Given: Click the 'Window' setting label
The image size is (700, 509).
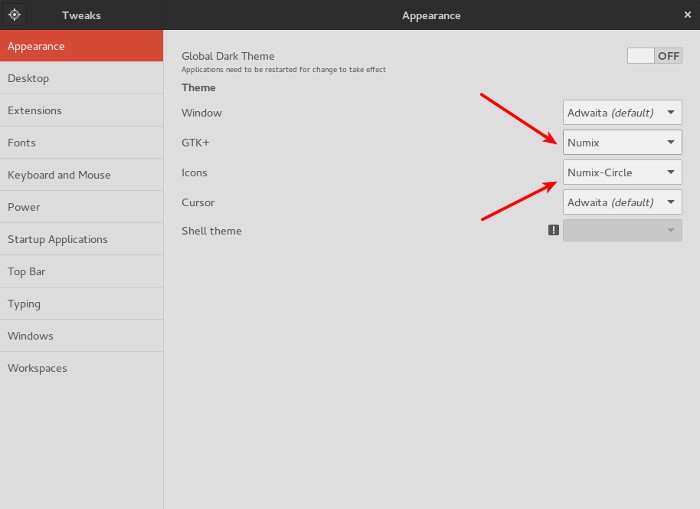Looking at the screenshot, I should (201, 113).
